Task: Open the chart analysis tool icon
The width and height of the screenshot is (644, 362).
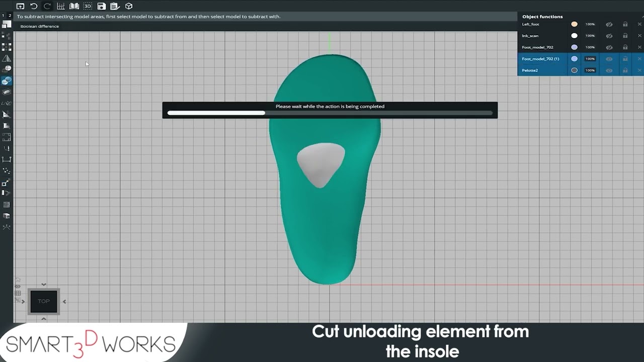Action: 61,7
